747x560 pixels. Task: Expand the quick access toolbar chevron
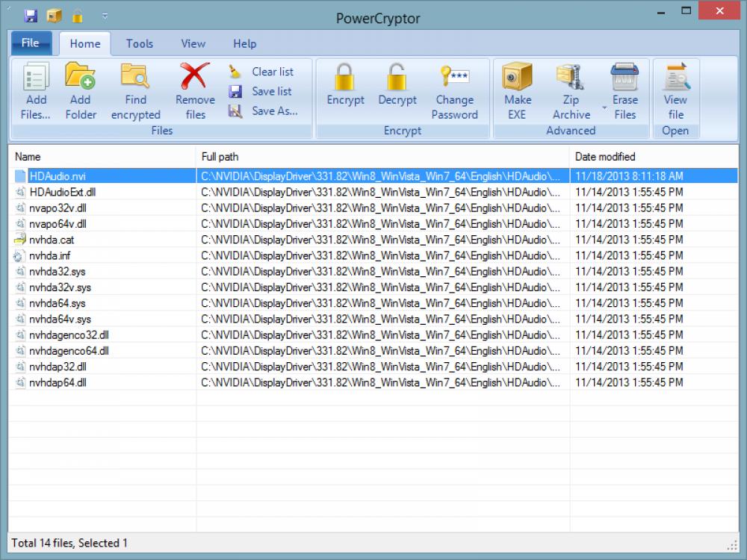105,15
